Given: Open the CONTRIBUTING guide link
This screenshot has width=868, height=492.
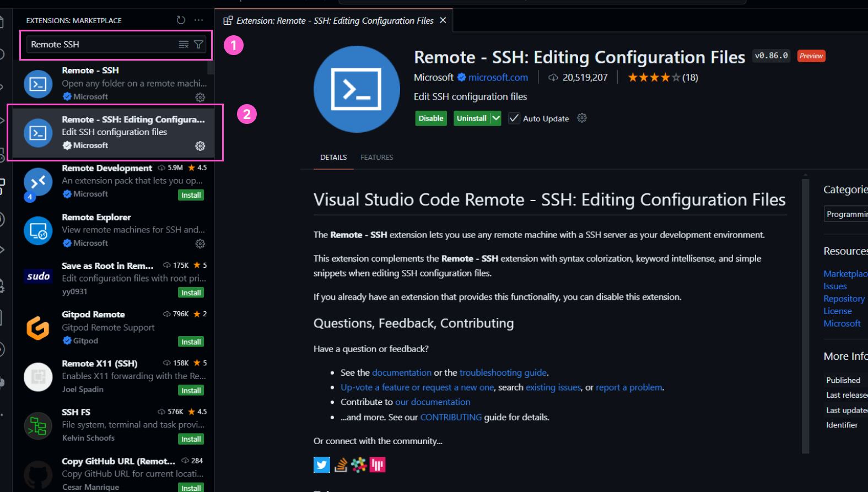Looking at the screenshot, I should point(451,417).
